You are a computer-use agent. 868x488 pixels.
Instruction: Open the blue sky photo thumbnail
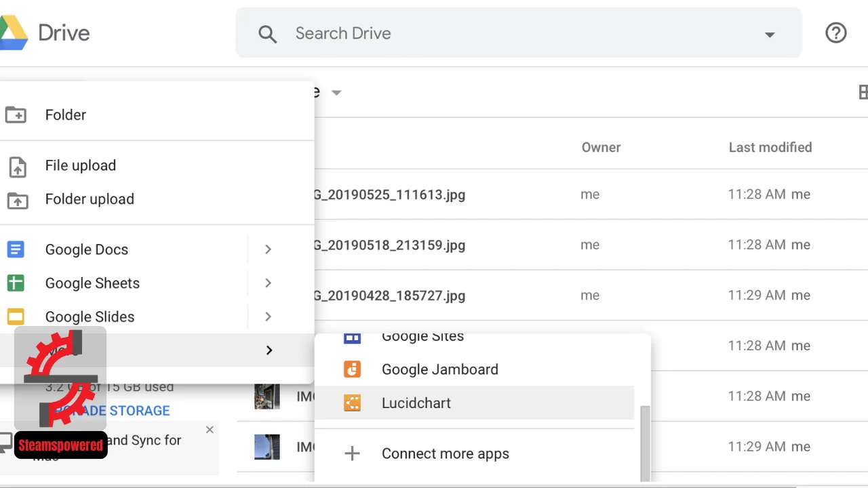(x=267, y=447)
